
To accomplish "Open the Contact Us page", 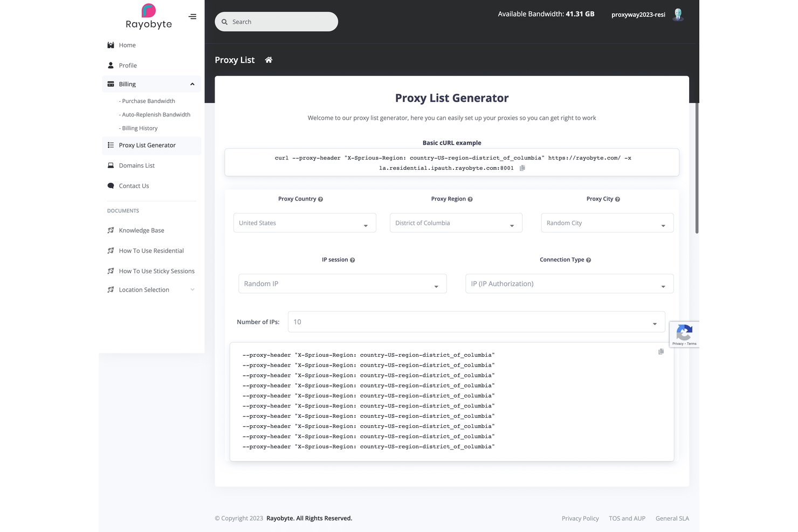I will [134, 186].
